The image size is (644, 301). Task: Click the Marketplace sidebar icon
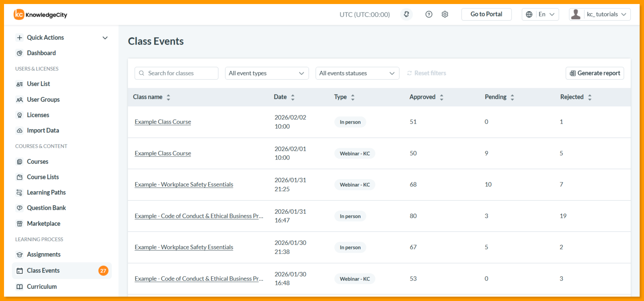20,224
